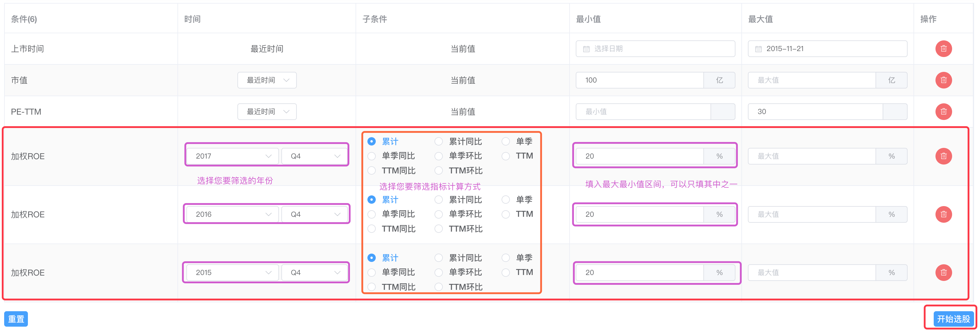Select 单季环比 radio in 2017 ROE row
The width and height of the screenshot is (980, 332).
[439, 156]
